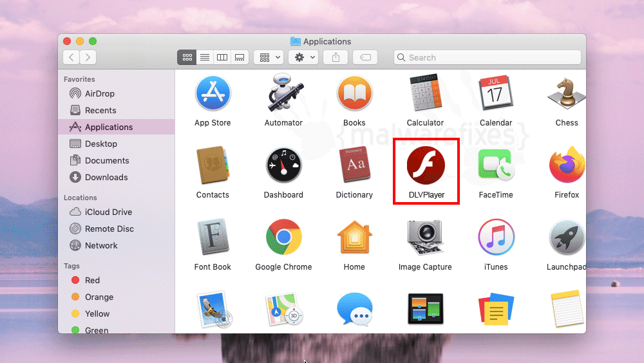Open the Chess app icon

tap(567, 93)
